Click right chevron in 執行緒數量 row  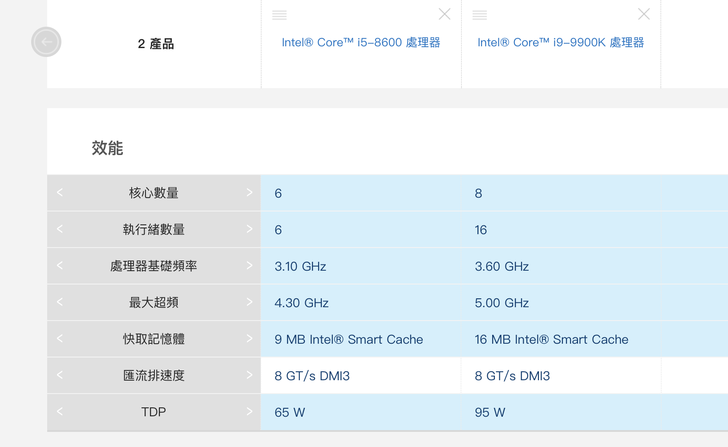coord(249,229)
